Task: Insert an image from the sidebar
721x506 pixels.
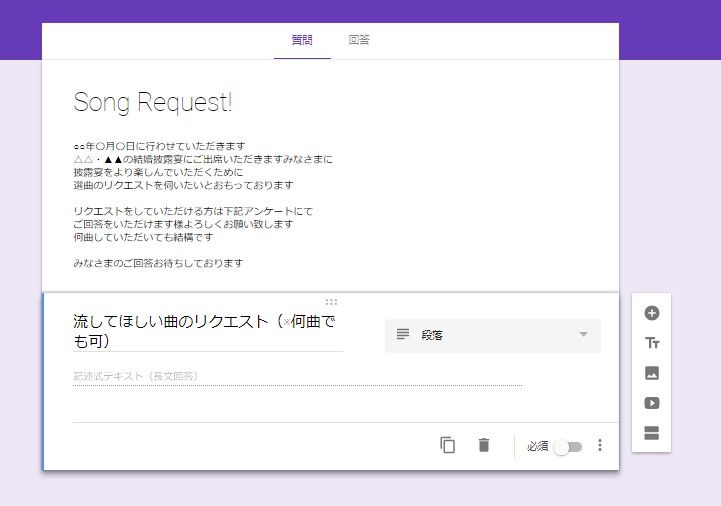Action: [652, 373]
